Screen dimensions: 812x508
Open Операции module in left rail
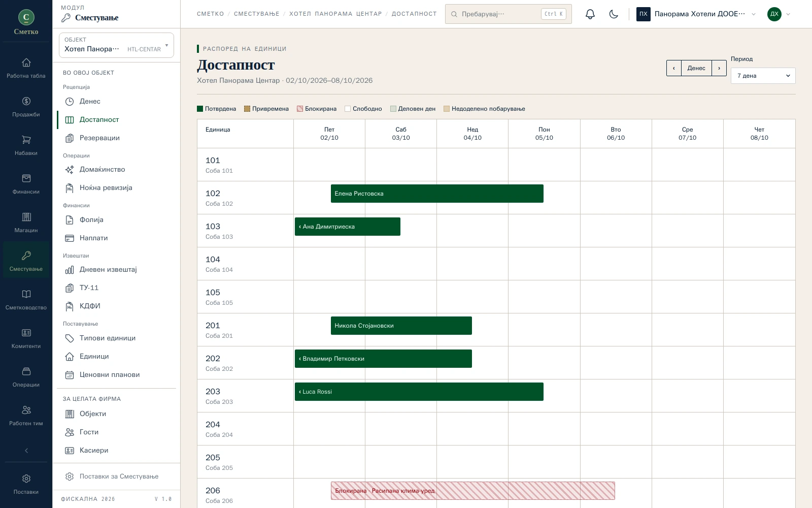(x=26, y=377)
